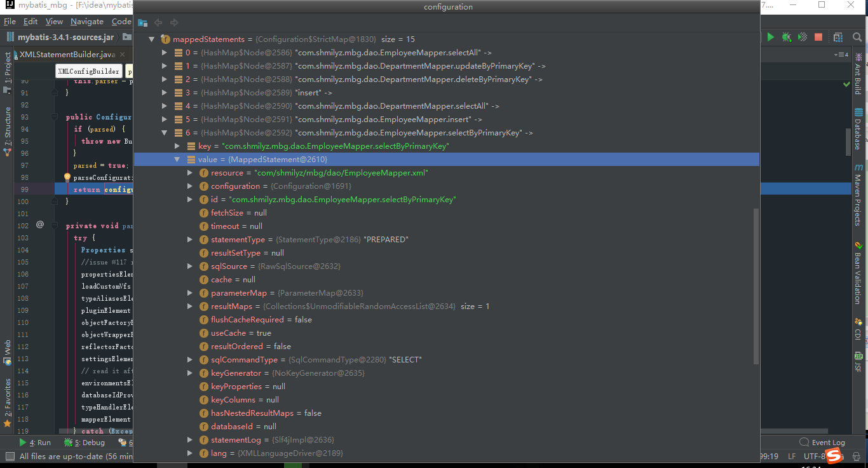Click the 4: Run tool window button

[x=36, y=442]
